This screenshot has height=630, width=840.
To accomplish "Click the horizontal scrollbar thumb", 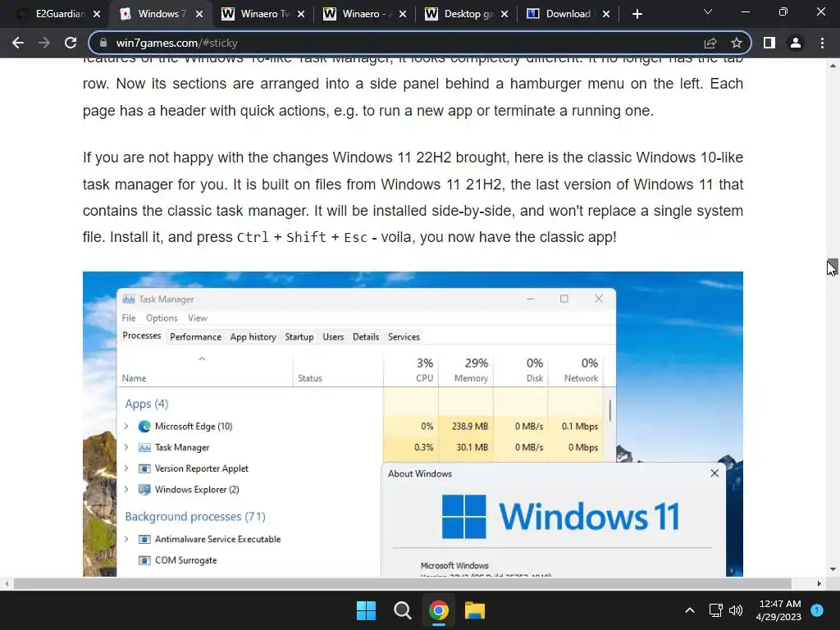I will coord(402,583).
